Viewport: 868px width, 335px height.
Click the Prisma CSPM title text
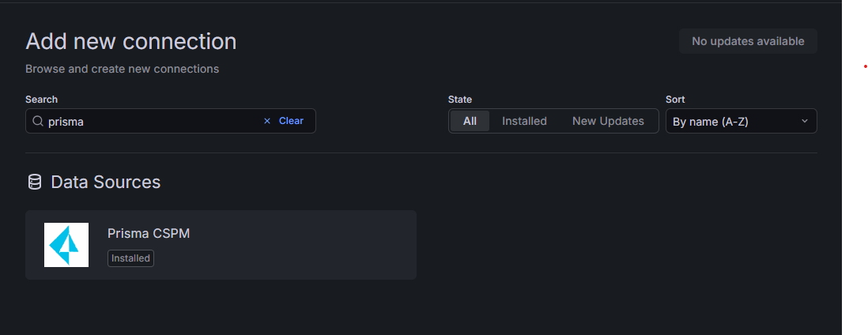tap(149, 234)
